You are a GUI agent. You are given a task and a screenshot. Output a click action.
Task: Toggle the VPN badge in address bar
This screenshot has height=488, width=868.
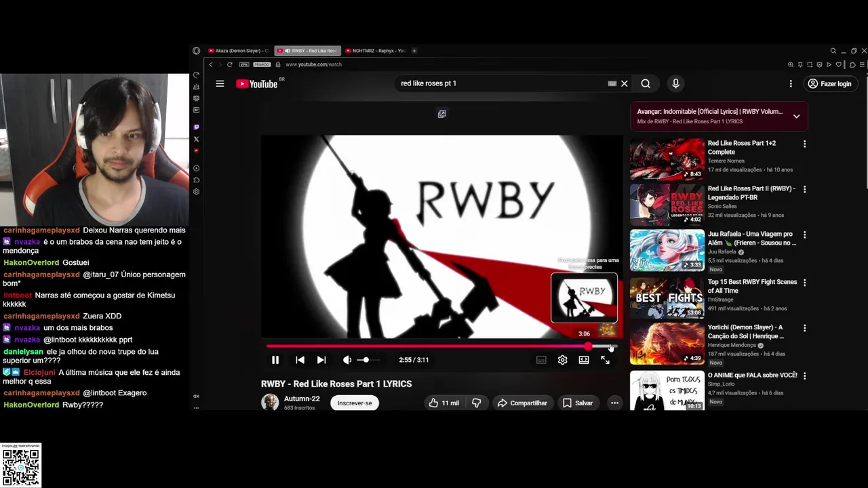tap(244, 64)
